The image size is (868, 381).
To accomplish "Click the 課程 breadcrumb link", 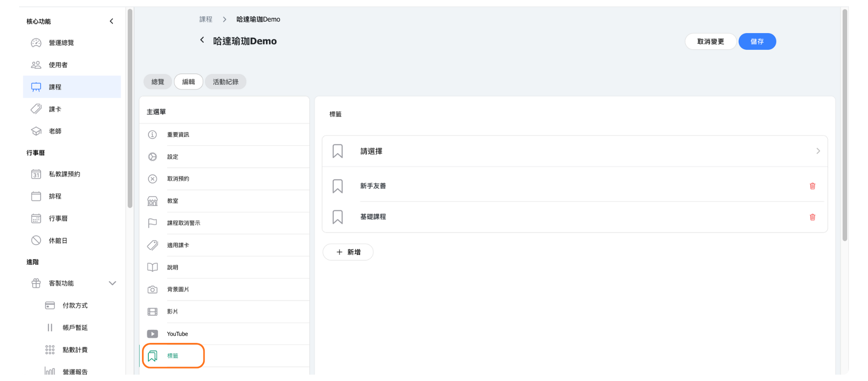I will [x=206, y=19].
